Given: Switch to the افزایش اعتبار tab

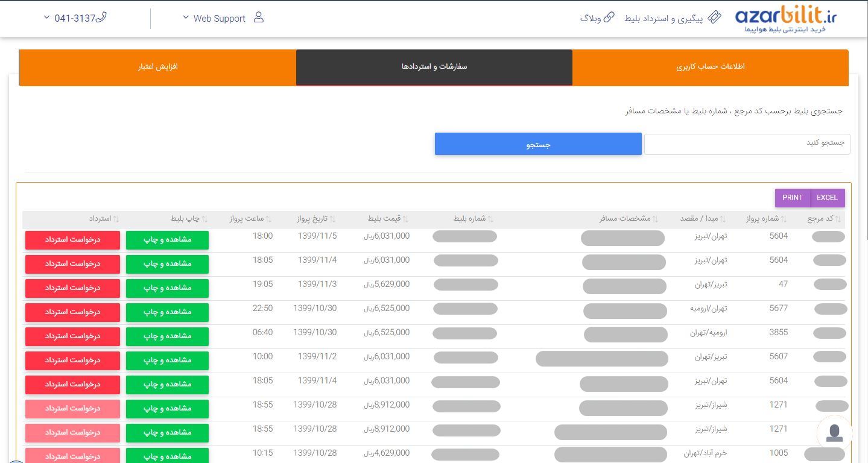Looking at the screenshot, I should [158, 67].
